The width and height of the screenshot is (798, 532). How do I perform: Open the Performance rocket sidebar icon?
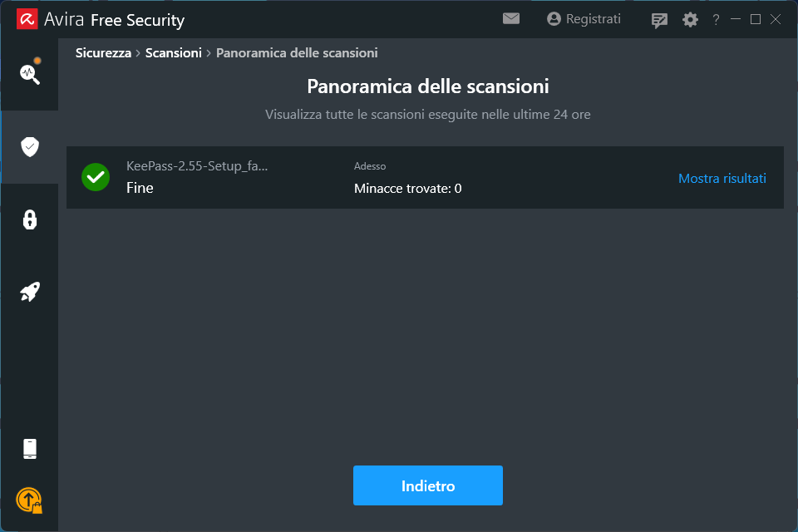click(x=30, y=292)
